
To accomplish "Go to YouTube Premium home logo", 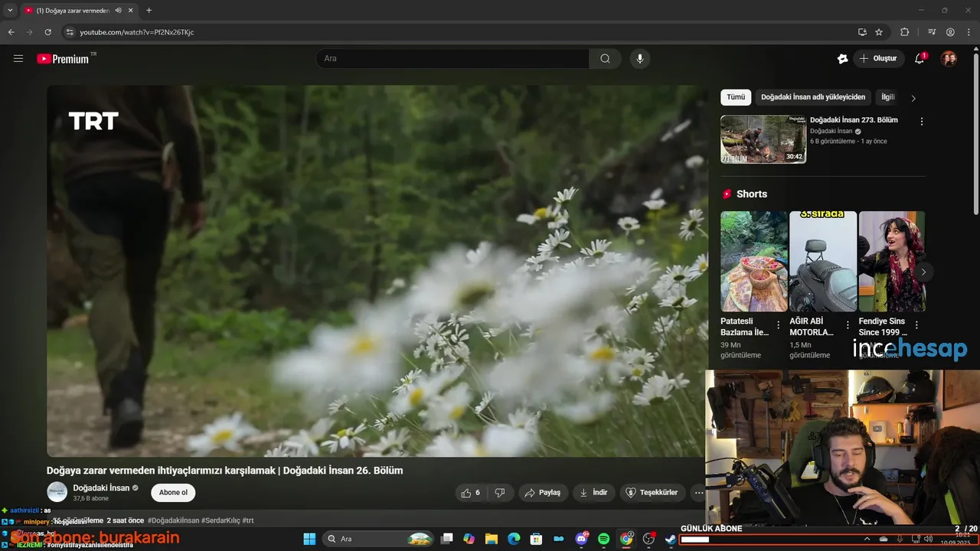I will (63, 58).
